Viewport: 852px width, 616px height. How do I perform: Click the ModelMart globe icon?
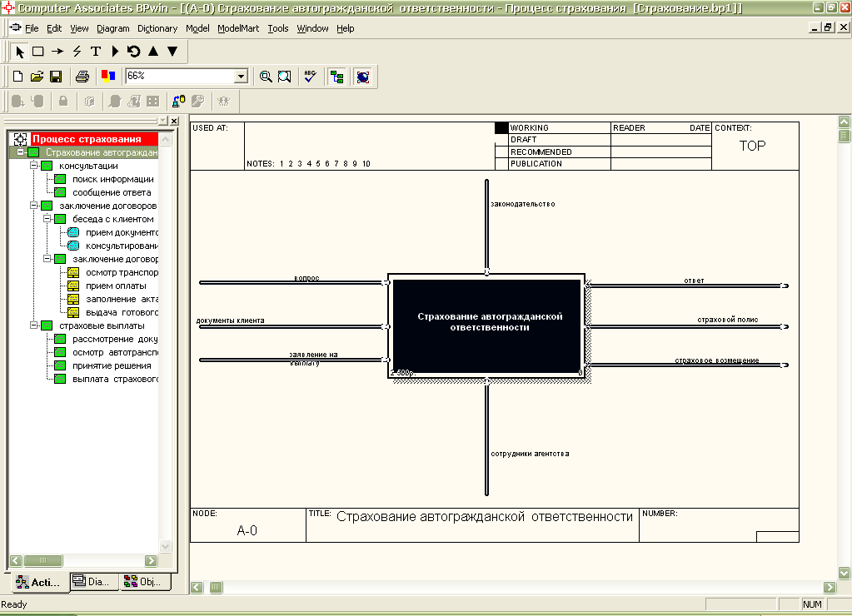point(363,77)
